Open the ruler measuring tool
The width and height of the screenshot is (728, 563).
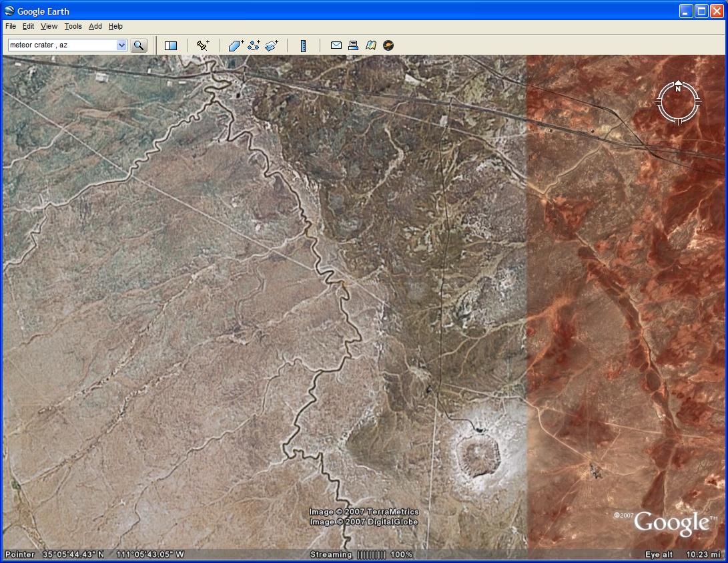(303, 45)
